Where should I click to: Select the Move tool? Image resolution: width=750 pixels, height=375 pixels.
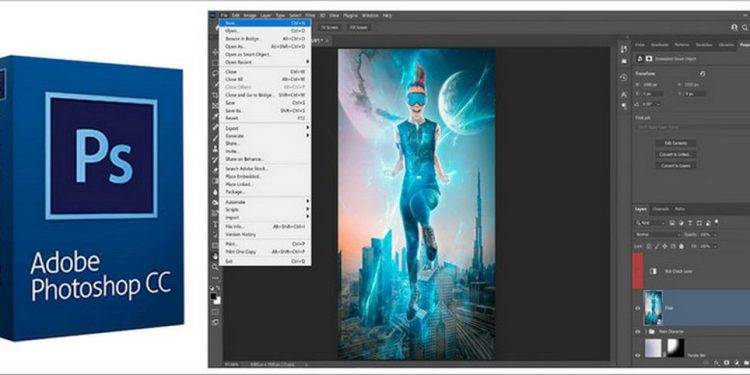[x=215, y=52]
